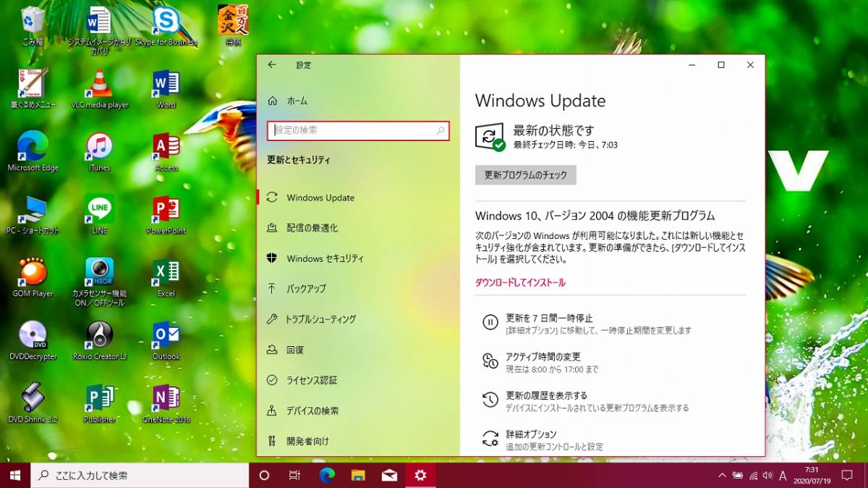Launch DVD Shrink 3.2 from the desktop
Screen dimensions: 868x488
pyautogui.click(x=33, y=403)
